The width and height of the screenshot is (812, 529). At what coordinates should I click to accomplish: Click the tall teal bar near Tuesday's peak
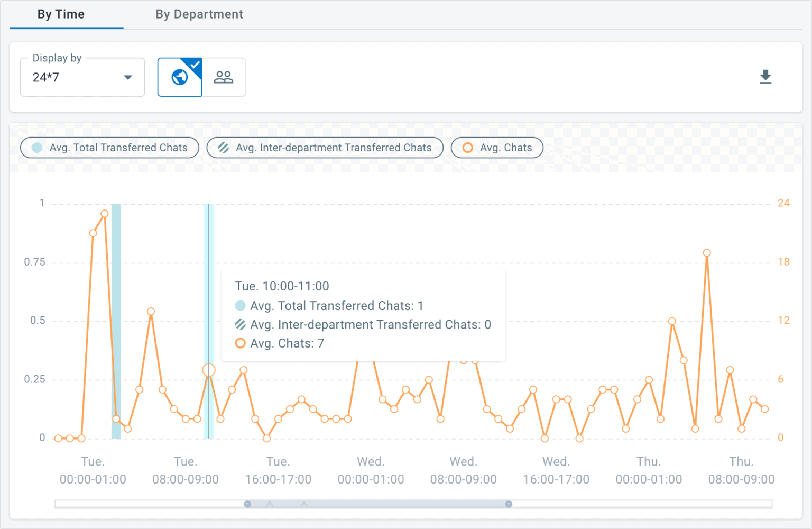point(116,317)
